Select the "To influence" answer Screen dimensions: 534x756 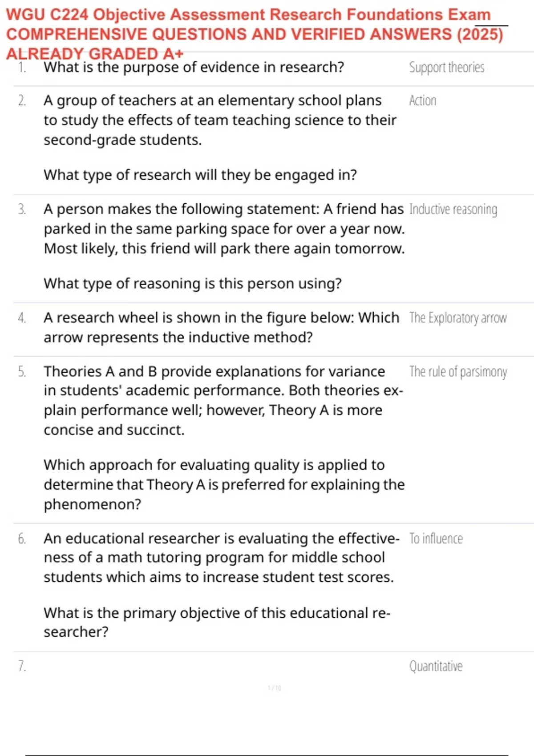click(x=436, y=539)
